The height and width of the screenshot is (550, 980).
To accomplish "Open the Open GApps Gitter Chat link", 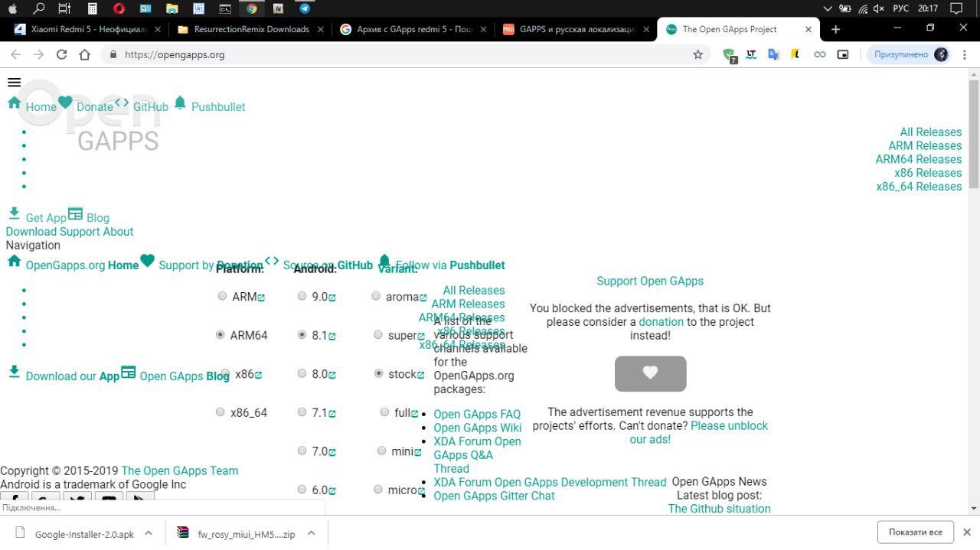I will pos(495,496).
